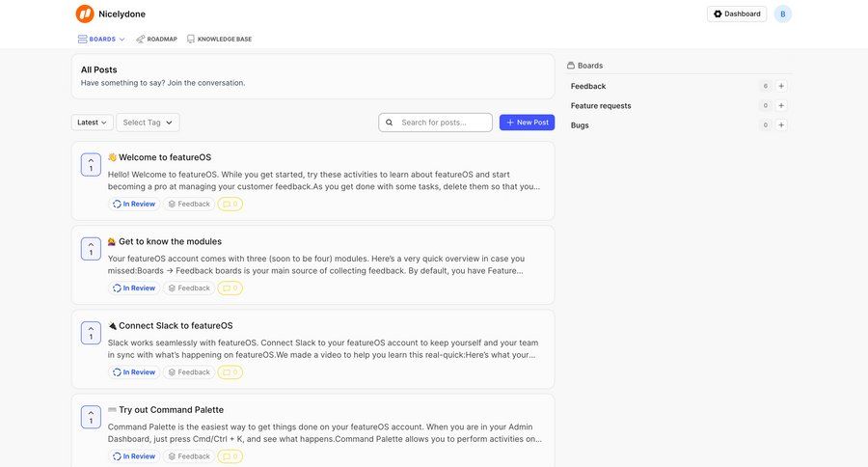Open comments badge on Command Palette post
The height and width of the screenshot is (467, 868).
231,456
